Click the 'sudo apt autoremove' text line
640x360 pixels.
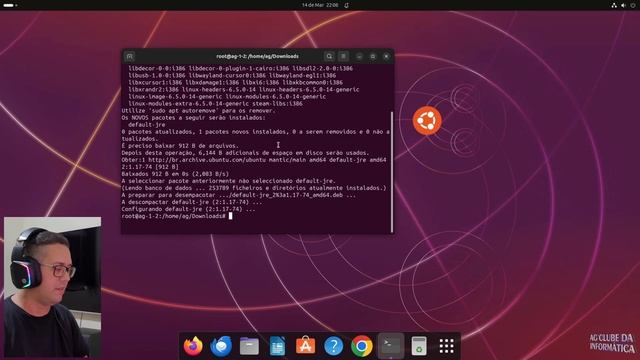(x=198, y=111)
